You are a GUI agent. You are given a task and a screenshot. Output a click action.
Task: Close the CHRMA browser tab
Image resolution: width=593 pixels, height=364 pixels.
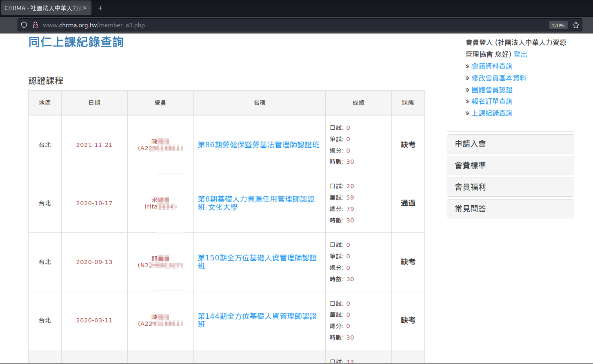85,8
